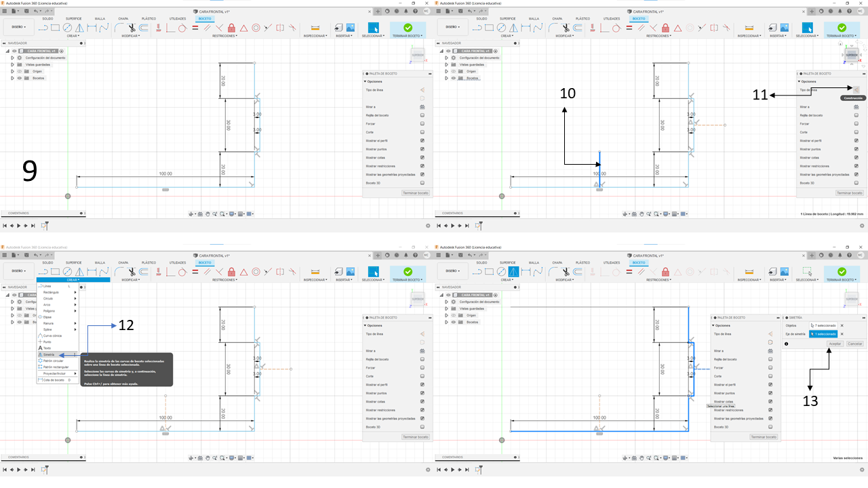
Task: Tick the Forzar checkbox in the top-left palette
Action: [422, 123]
